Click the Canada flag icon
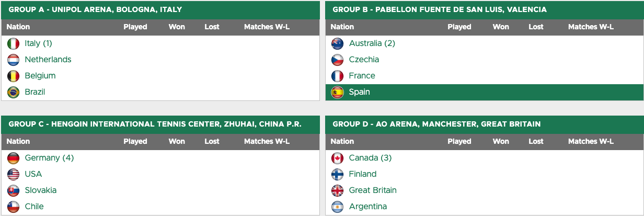This screenshot has width=644, height=216. coord(338,158)
